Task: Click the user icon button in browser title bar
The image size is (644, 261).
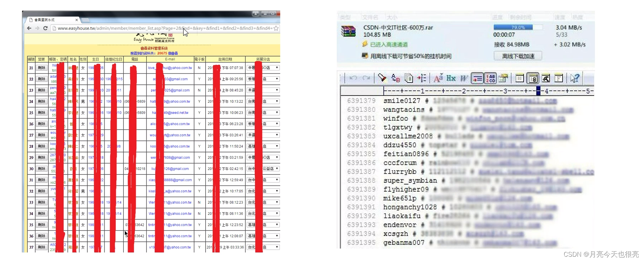Action: pyautogui.click(x=256, y=14)
